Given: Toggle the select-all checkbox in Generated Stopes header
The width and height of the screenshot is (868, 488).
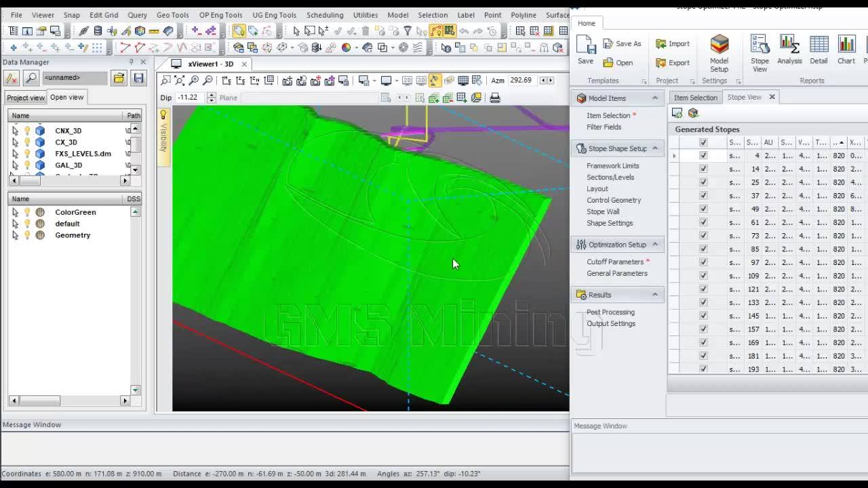Looking at the screenshot, I should 703,142.
